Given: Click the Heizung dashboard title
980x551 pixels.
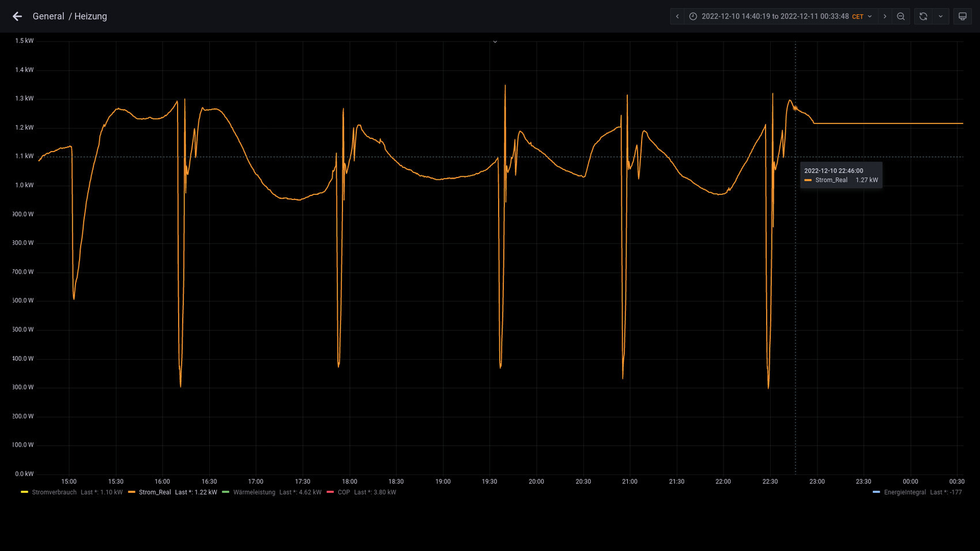Looking at the screenshot, I should (x=91, y=16).
